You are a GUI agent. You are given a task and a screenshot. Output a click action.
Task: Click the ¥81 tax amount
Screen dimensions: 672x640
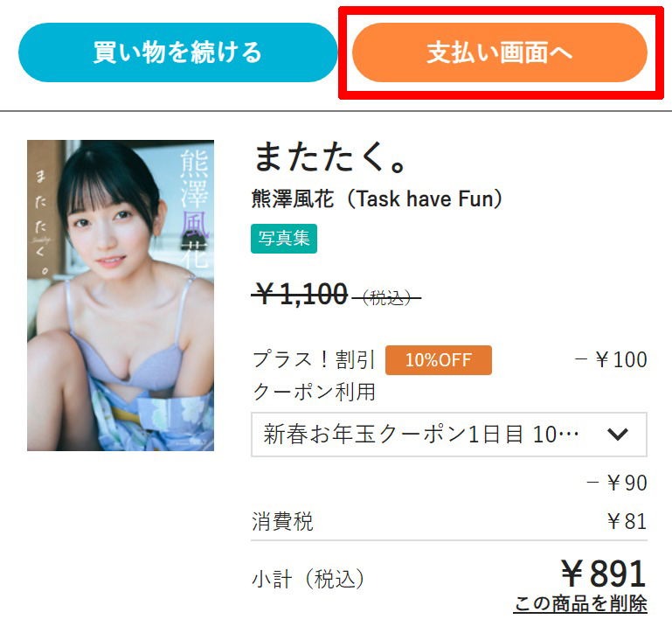(x=627, y=521)
